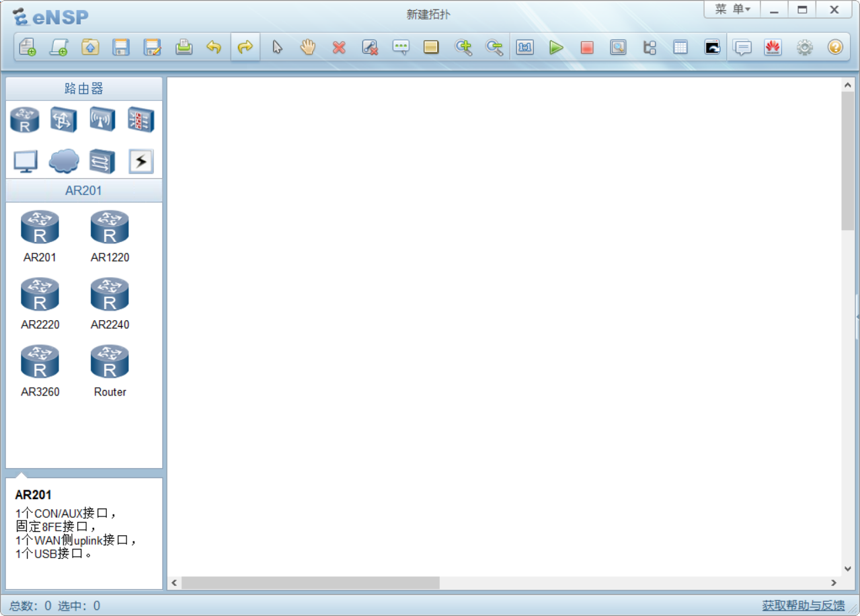860x616 pixels.
Task: Select the switch device category
Action: [63, 120]
